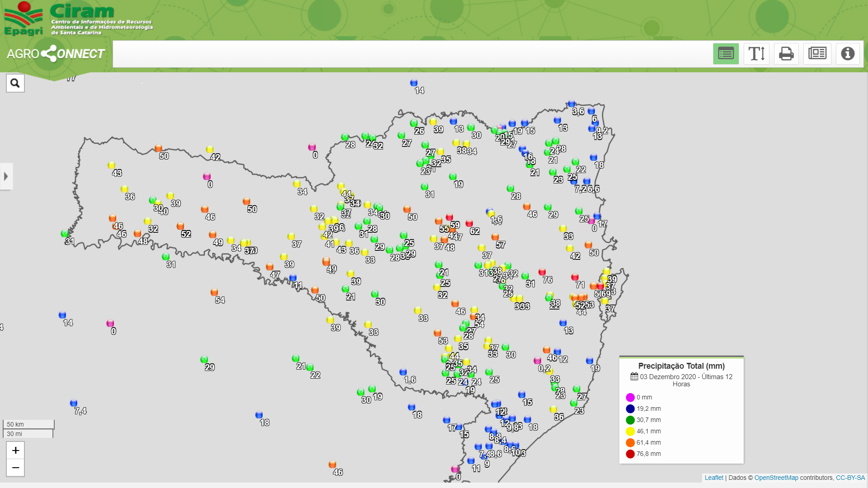Image resolution: width=868 pixels, height=488 pixels.
Task: Open the newspaper bulletin icon
Action: 817,54
